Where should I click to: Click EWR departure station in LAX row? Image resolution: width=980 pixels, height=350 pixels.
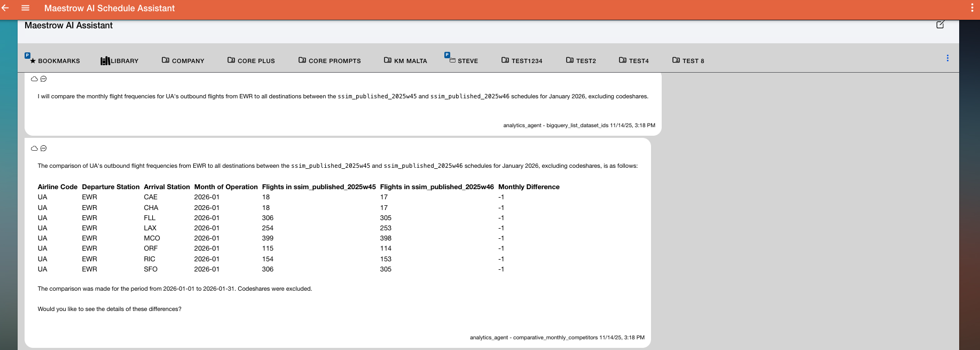click(x=89, y=228)
